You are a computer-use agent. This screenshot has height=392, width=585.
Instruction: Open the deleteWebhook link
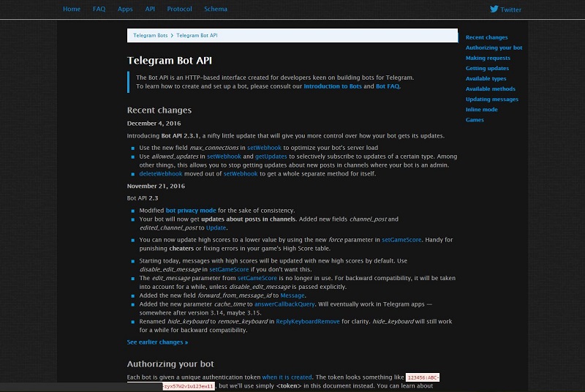tap(161, 174)
